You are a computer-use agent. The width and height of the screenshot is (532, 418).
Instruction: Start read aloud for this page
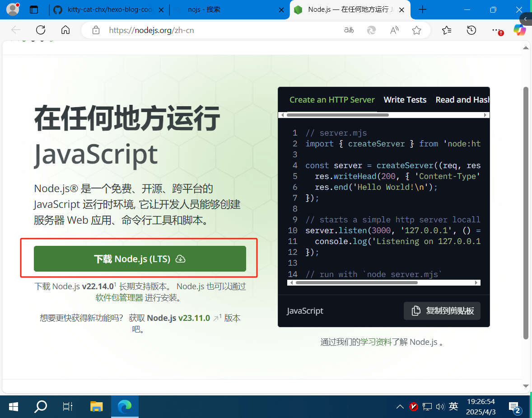coord(394,30)
